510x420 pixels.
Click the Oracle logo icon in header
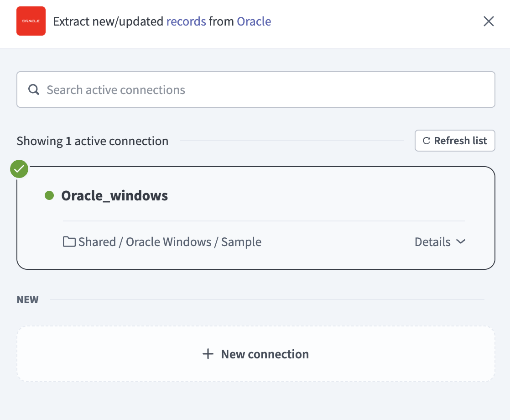pos(31,21)
